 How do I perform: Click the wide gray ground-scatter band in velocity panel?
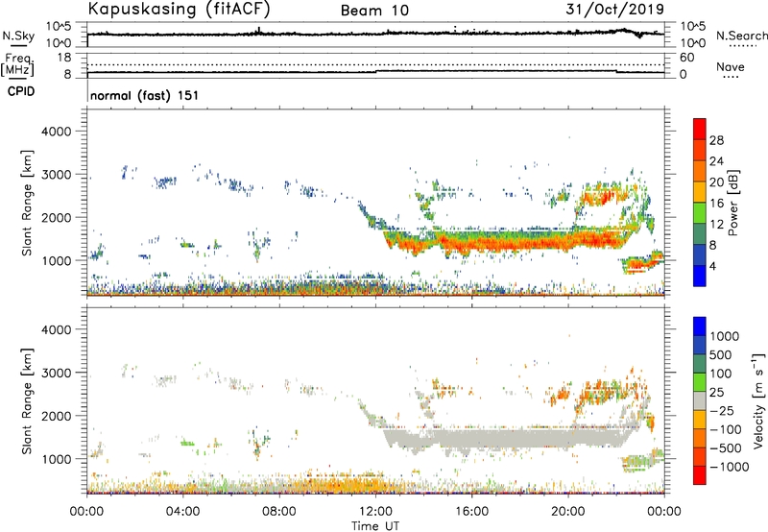coord(510,438)
